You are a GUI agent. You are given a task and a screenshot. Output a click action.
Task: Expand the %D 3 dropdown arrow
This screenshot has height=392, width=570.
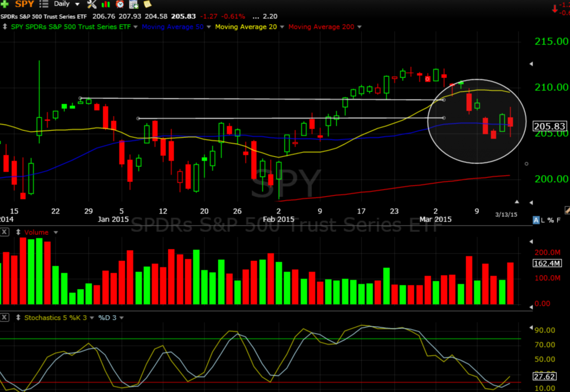(x=121, y=318)
